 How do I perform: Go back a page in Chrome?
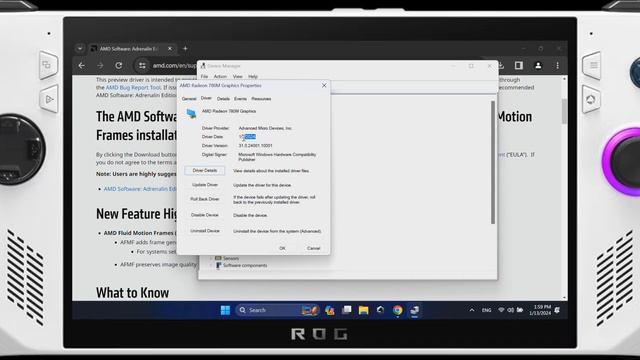click(x=82, y=65)
